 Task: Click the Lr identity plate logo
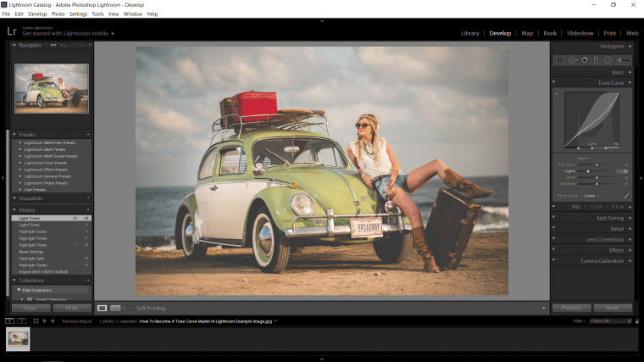tap(12, 31)
